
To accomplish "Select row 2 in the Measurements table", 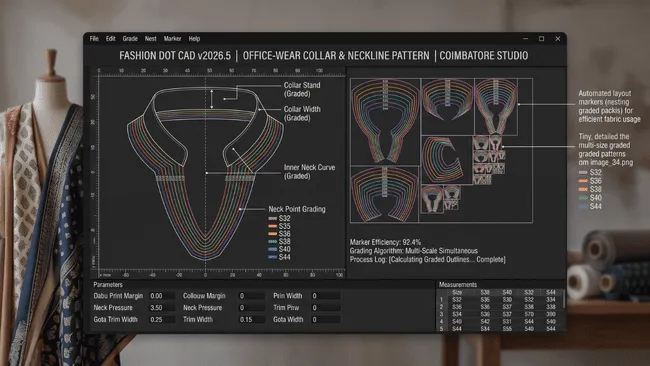I will (500, 307).
